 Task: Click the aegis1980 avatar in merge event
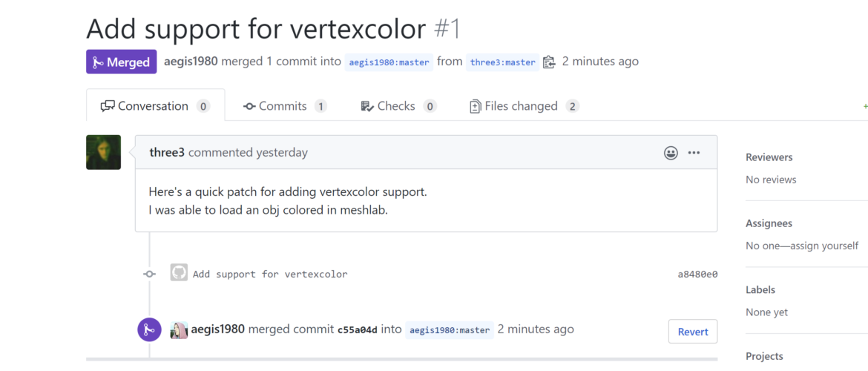coord(179,330)
